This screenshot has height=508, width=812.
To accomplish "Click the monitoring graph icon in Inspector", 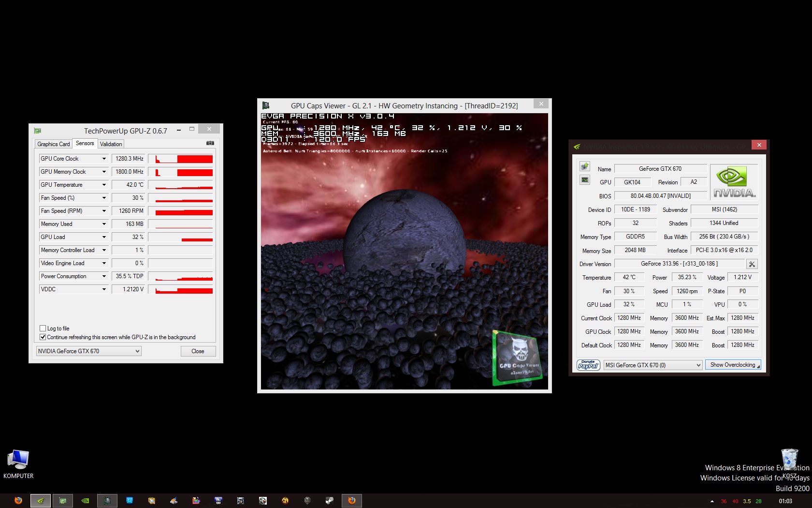I will tap(585, 180).
